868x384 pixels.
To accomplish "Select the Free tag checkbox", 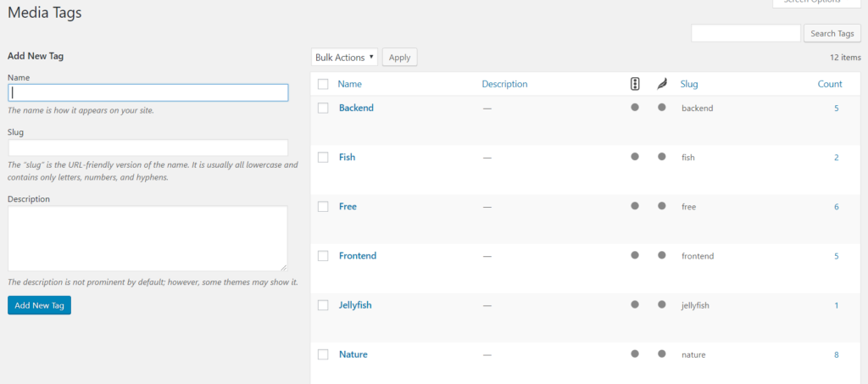I will point(323,206).
